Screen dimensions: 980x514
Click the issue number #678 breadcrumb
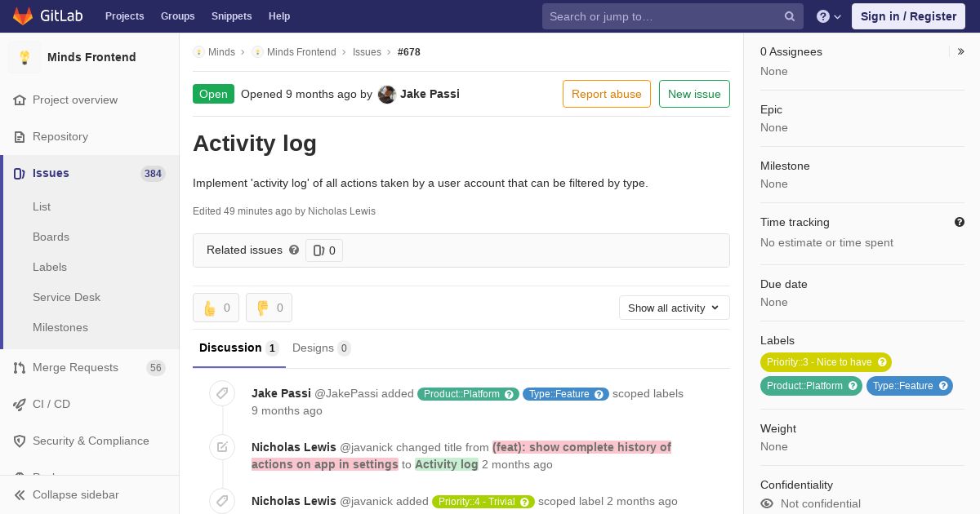pos(409,52)
